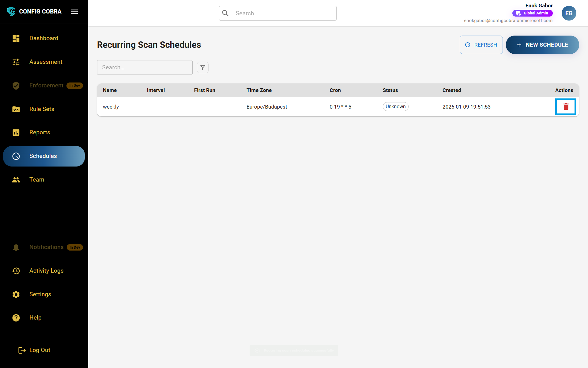Select the Assessment sidebar icon
The height and width of the screenshot is (368, 588).
tap(16, 62)
